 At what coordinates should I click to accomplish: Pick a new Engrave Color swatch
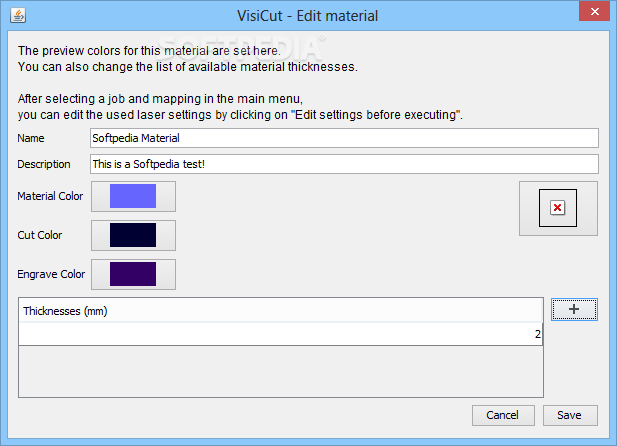coord(133,274)
